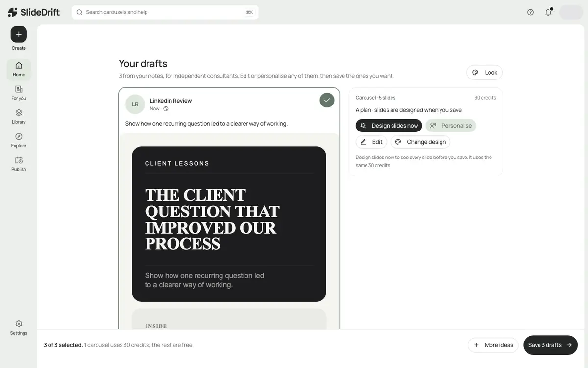Open the Library from the sidebar
588x368 pixels.
coord(19,116)
